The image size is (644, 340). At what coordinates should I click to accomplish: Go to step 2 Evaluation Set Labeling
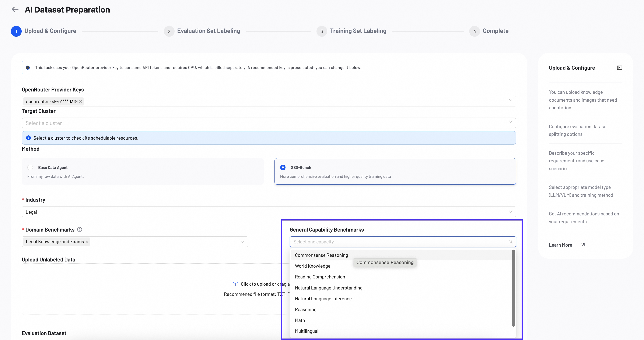pyautogui.click(x=202, y=31)
